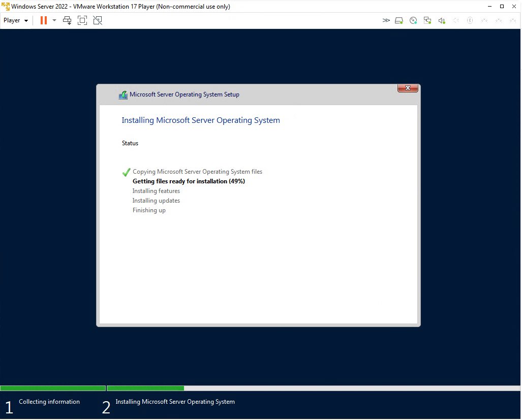The image size is (522, 420).
Task: Click 'Getting files ready for installation (49%)' line
Action: point(189,181)
